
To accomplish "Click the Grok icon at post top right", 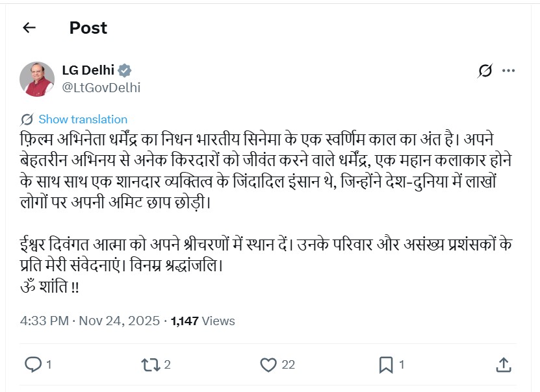I will [x=485, y=71].
